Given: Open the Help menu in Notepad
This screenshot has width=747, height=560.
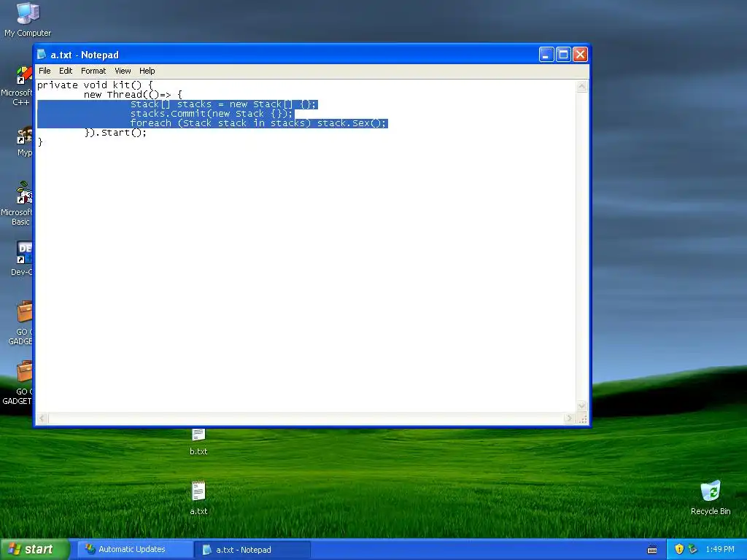Looking at the screenshot, I should click(147, 71).
